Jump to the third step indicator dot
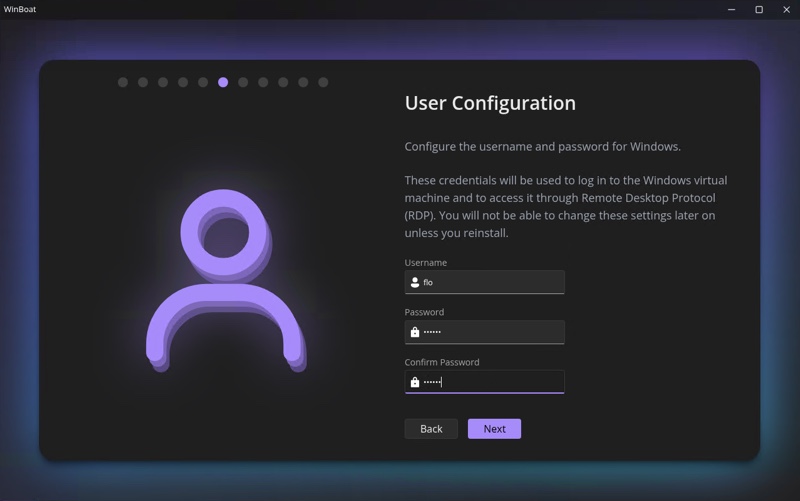Viewport: 800px width, 501px height. pos(163,82)
